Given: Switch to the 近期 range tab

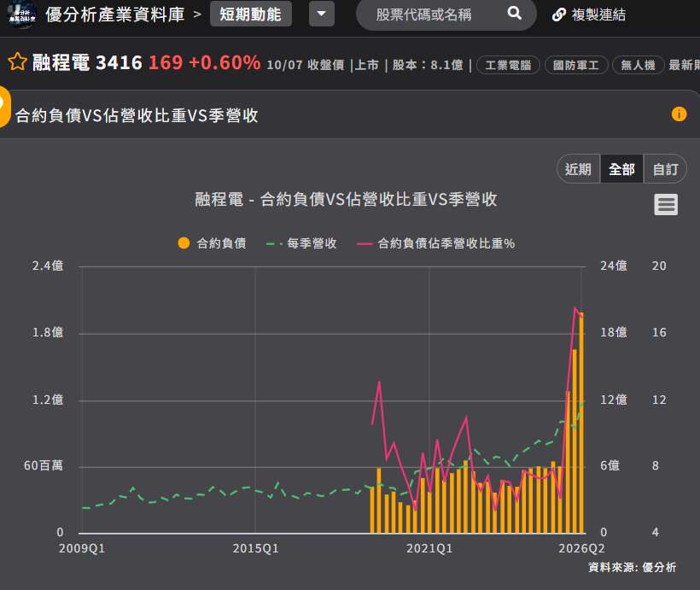Looking at the screenshot, I should coord(578,169).
